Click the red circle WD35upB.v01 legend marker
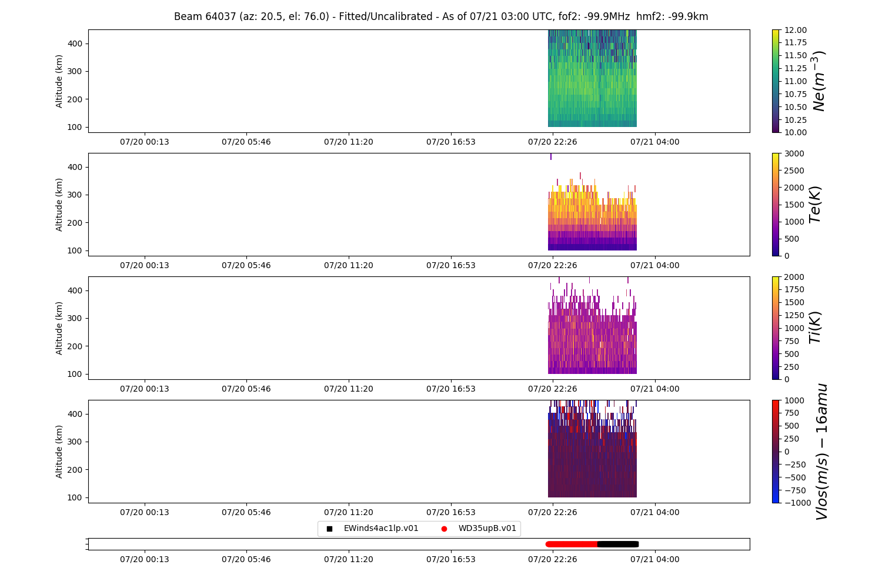882x588 pixels. point(444,529)
